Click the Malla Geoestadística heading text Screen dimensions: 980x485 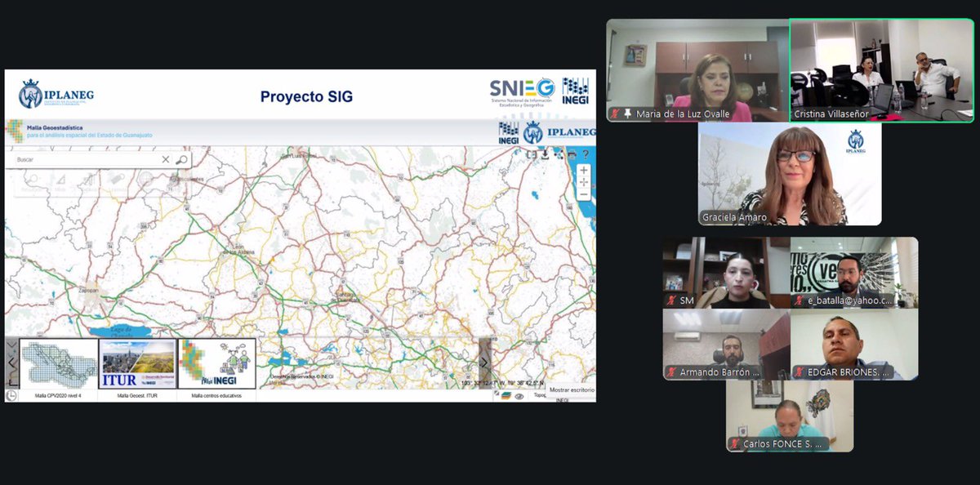point(56,127)
